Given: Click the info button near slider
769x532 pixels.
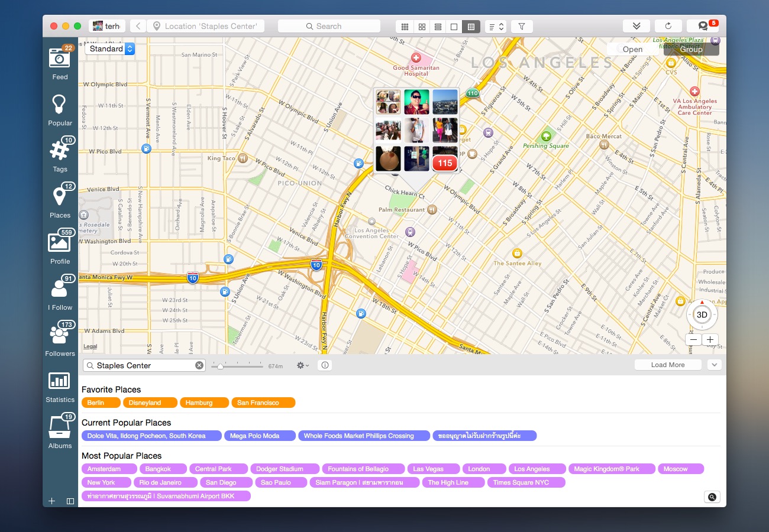Looking at the screenshot, I should [325, 365].
